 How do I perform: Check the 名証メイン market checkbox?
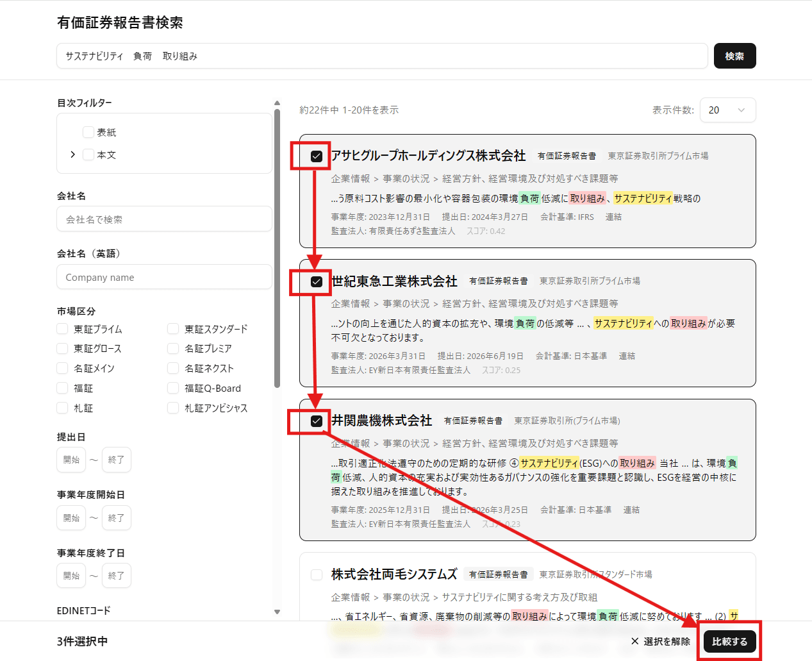coord(62,369)
